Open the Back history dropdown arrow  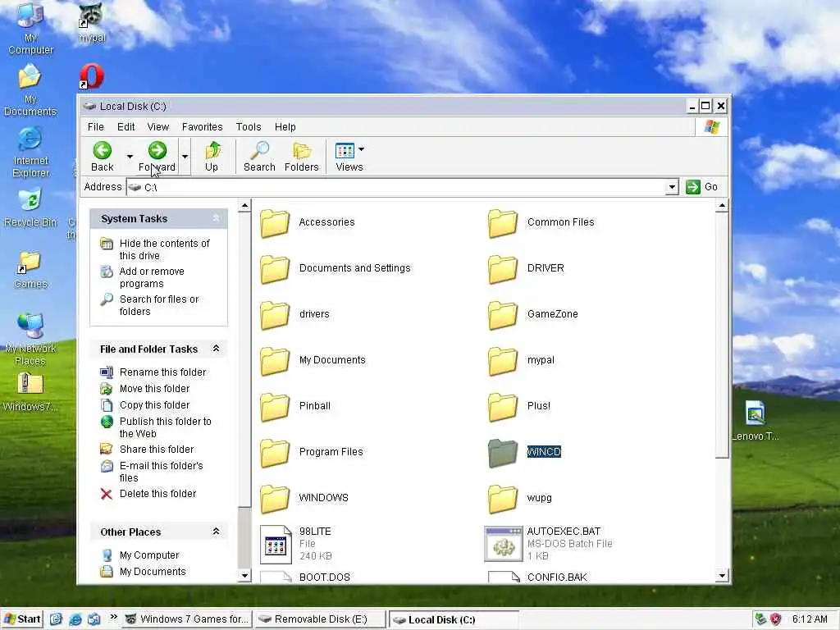tap(130, 157)
